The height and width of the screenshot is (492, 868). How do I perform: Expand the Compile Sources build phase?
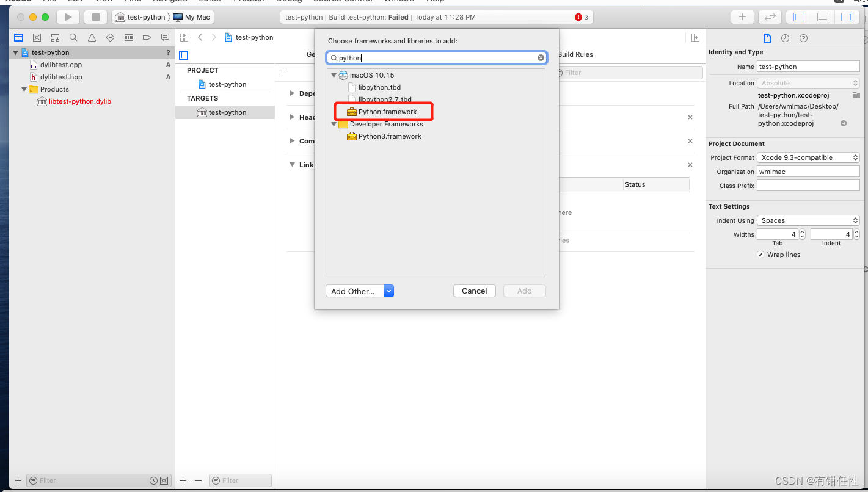point(292,141)
